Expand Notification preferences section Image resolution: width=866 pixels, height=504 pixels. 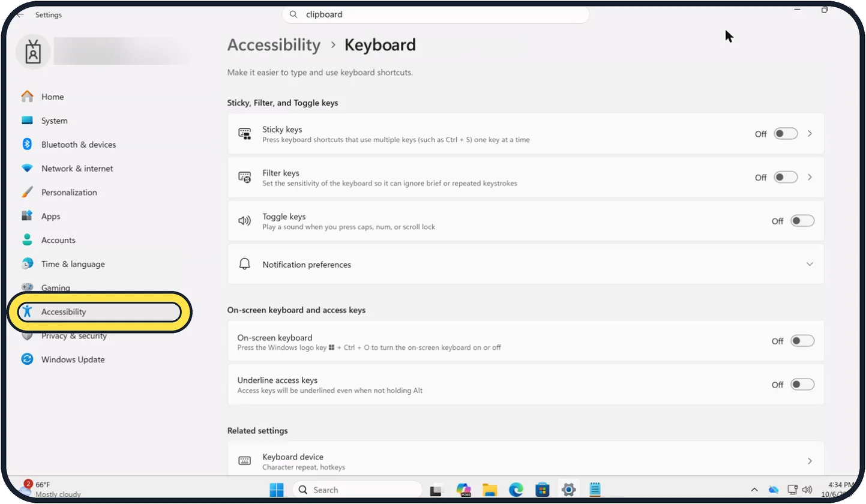[x=526, y=264]
